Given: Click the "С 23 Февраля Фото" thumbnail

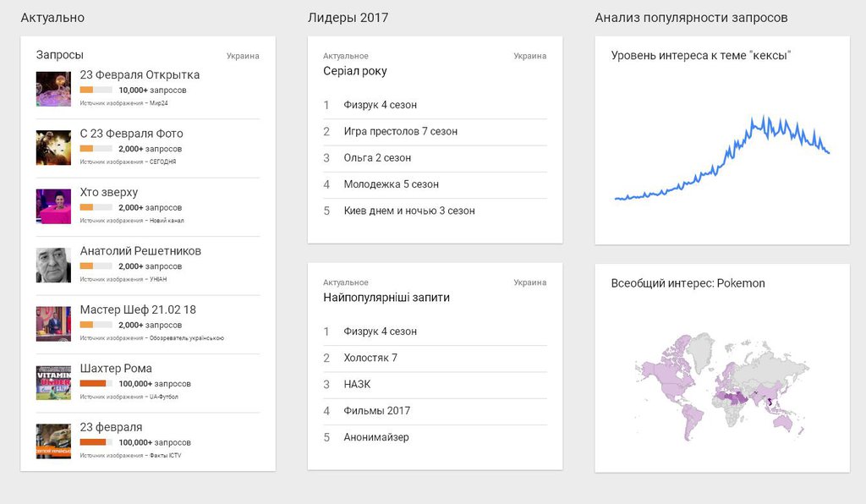Looking at the screenshot, I should coord(53,148).
